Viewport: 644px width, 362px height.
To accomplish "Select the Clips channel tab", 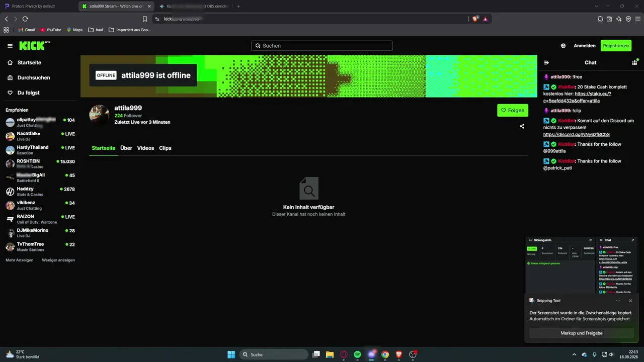I will tap(165, 148).
